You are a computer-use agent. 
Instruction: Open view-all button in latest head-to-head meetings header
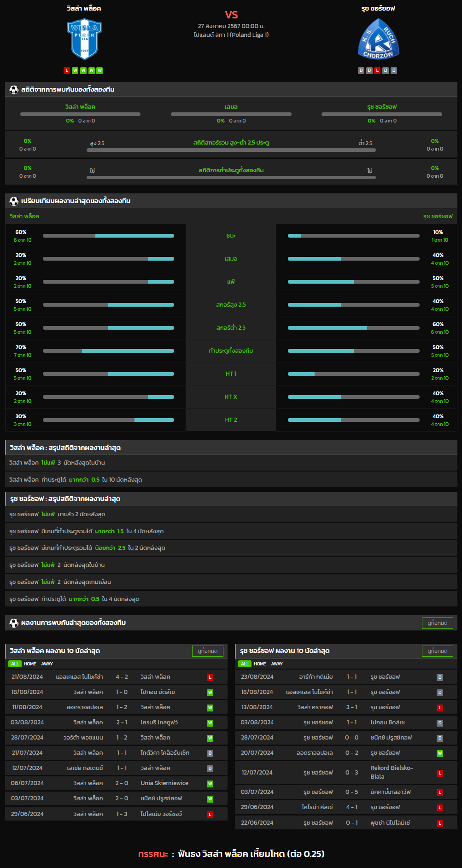tap(438, 623)
